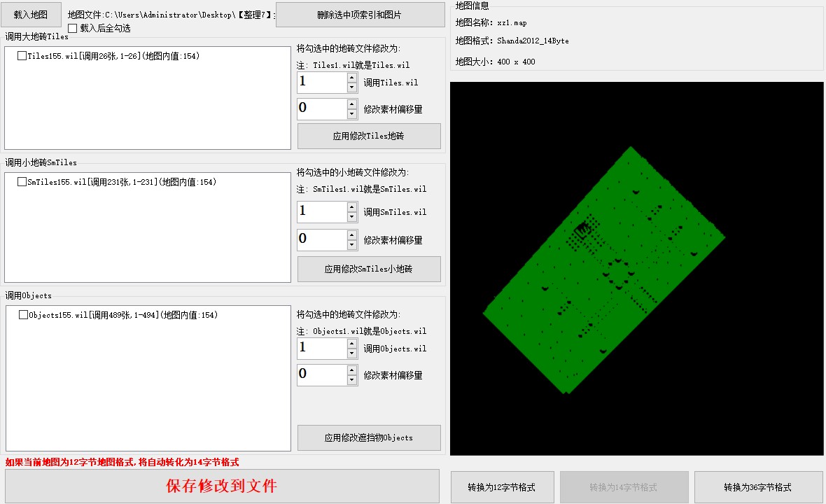Viewport: 826px width, 504px height.
Task: Decrease the SmTiles 修改素材偏移量 value
Action: click(x=352, y=245)
